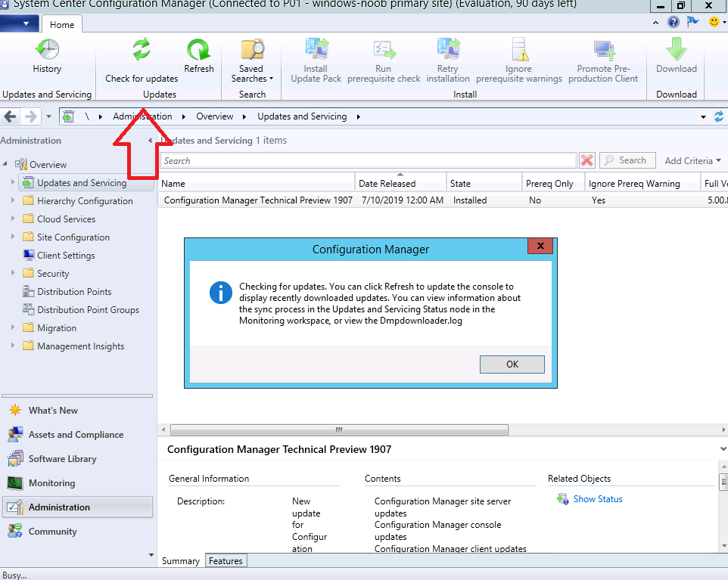Viewport: 728px width, 580px height.
Task: Expand the Security folder
Action: (x=13, y=273)
